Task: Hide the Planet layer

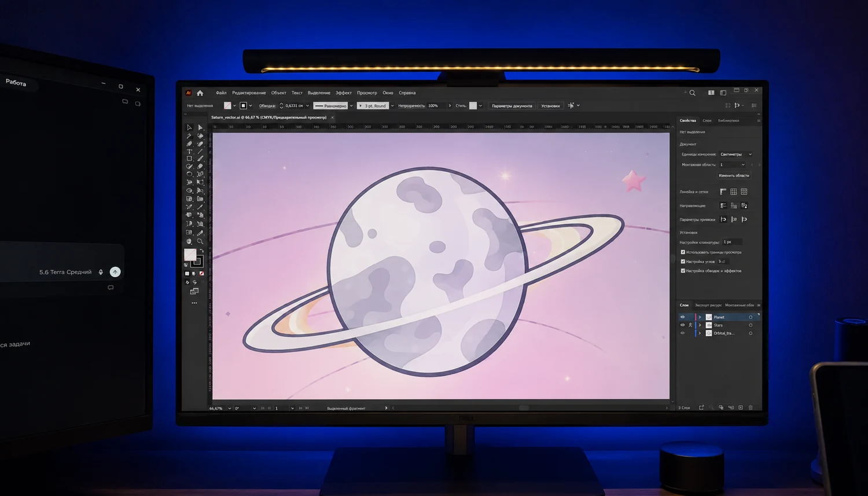Action: click(x=683, y=317)
